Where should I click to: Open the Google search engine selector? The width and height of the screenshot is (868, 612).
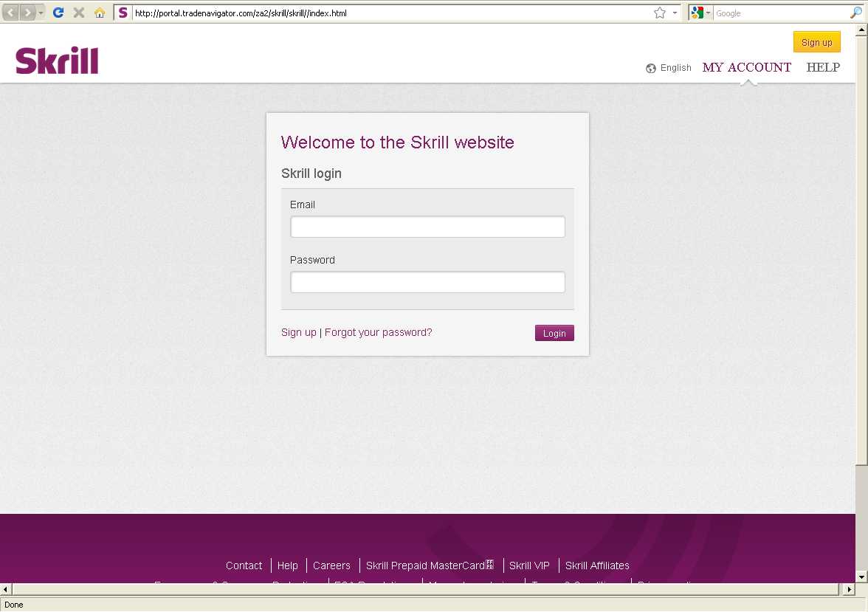click(700, 13)
